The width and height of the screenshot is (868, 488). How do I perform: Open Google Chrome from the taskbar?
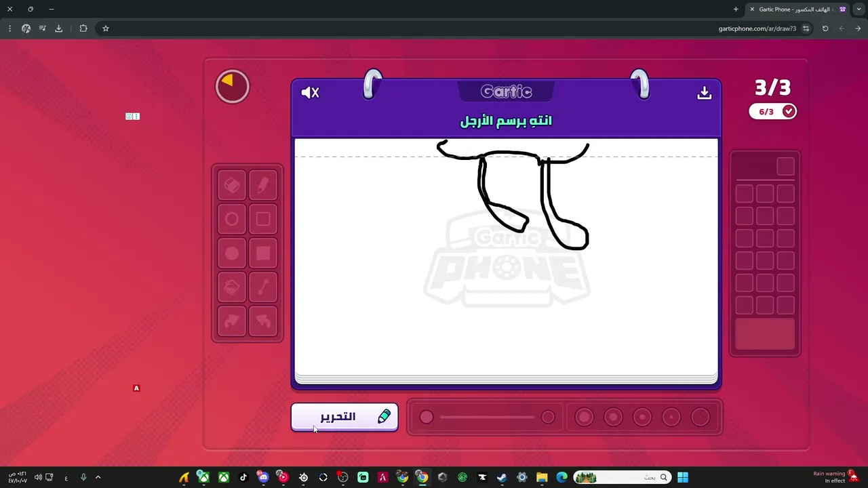pyautogui.click(x=422, y=477)
